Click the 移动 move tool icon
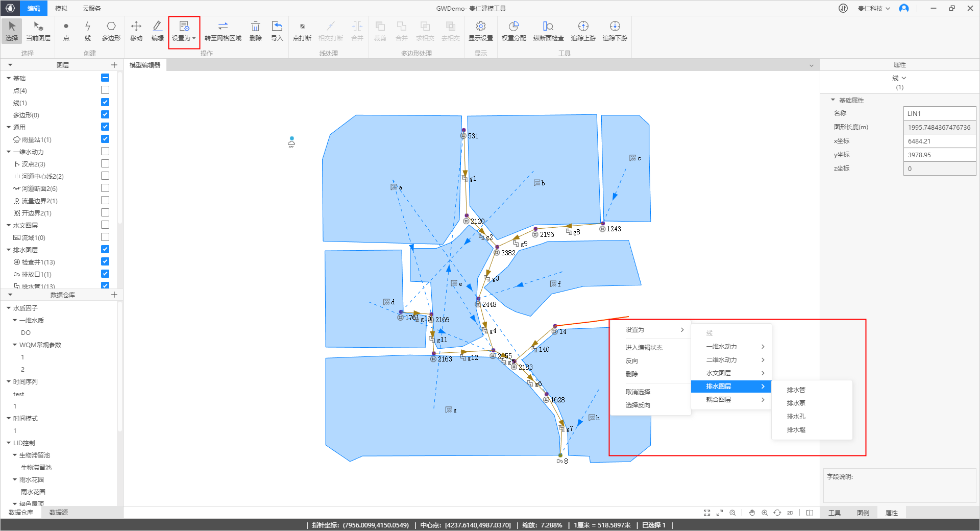Viewport: 980px width, 531px height. click(136, 31)
